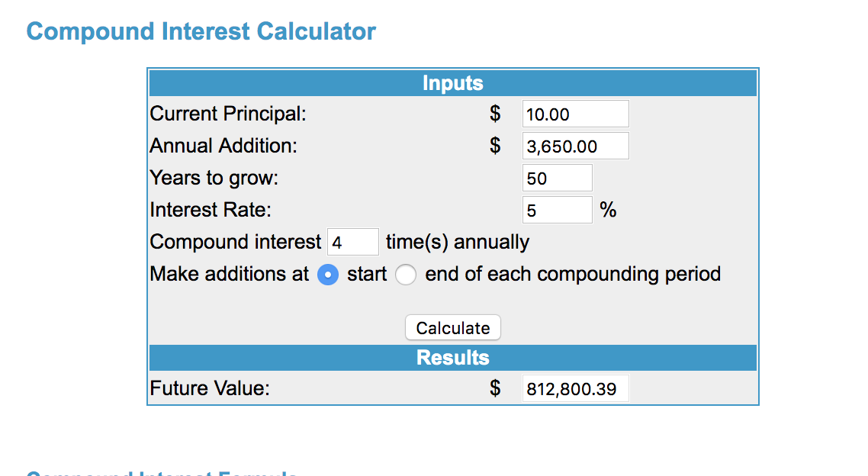Viewport: 868px width, 476px height.
Task: Click the "Annual Addition:" label text
Action: coord(223,146)
